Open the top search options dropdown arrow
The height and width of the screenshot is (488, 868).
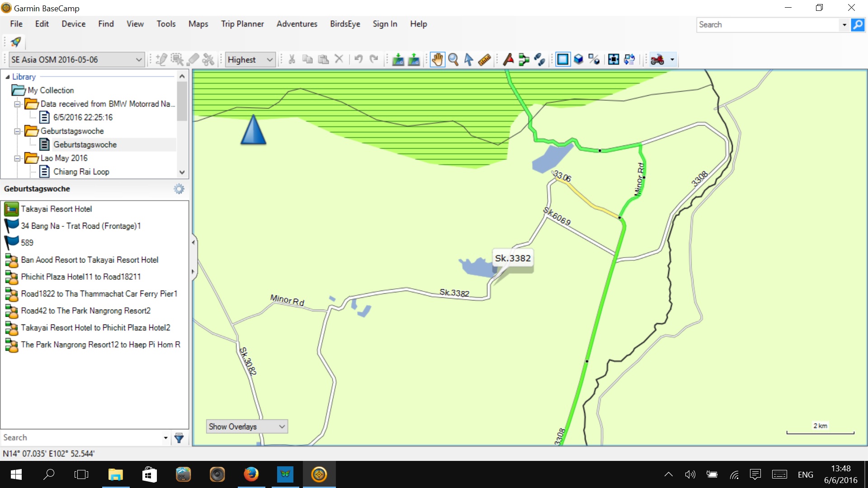[844, 25]
